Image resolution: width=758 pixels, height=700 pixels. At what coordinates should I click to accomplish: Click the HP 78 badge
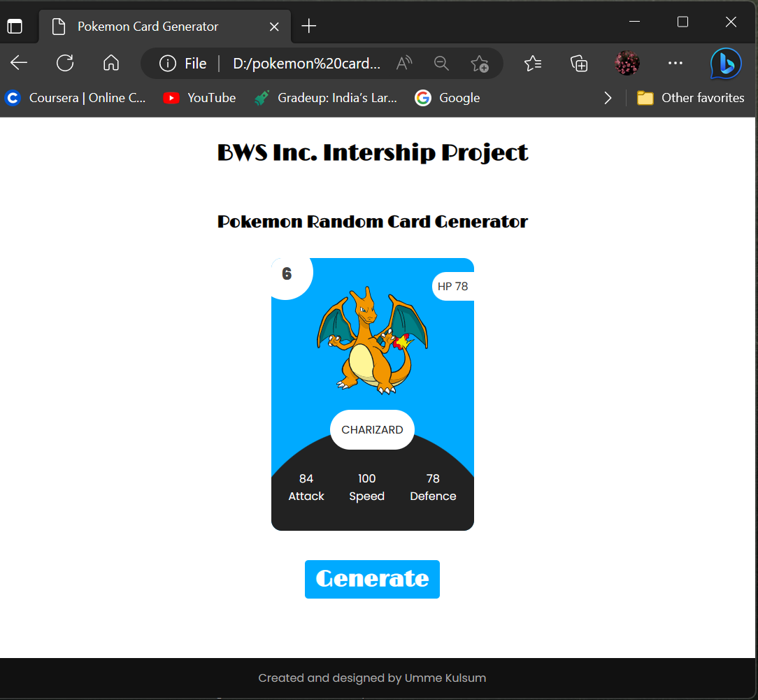pyautogui.click(x=453, y=286)
